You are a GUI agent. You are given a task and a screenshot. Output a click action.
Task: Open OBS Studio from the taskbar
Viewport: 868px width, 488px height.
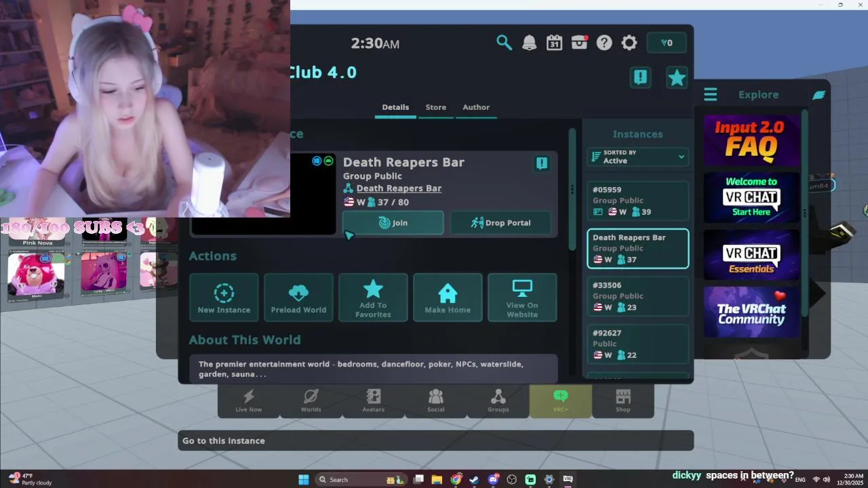(512, 480)
